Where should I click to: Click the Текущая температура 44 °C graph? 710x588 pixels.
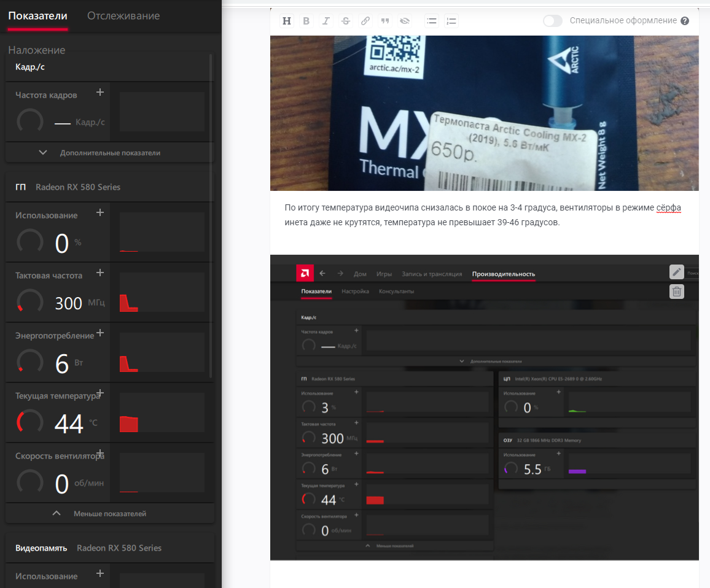[x=162, y=413]
